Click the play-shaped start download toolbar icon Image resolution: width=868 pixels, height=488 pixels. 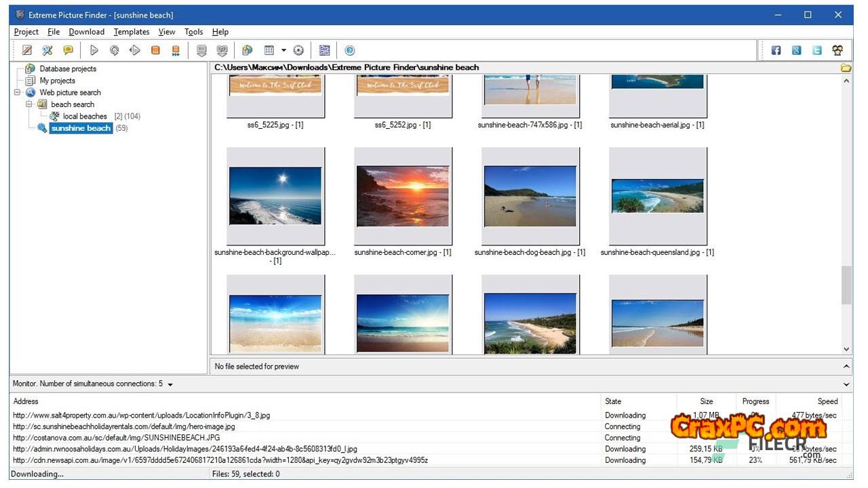point(94,50)
